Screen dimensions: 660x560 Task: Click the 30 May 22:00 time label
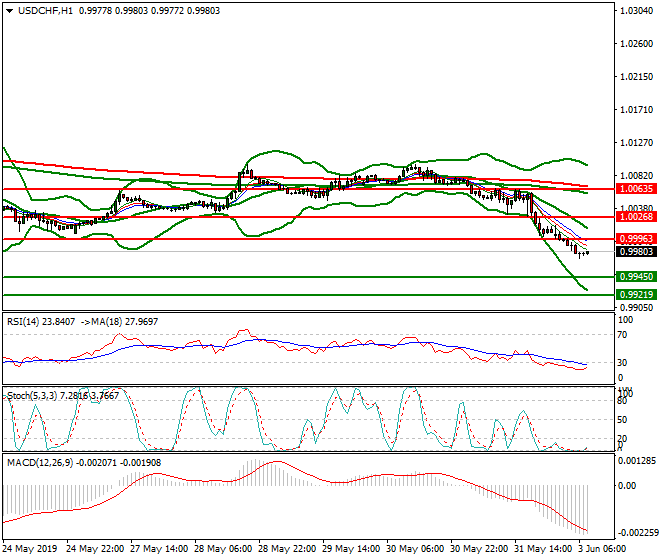click(x=479, y=549)
